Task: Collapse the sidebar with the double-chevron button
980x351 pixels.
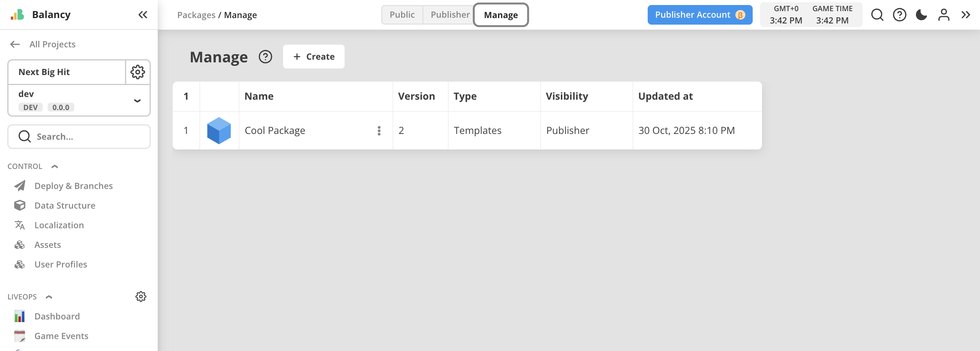Action: tap(143, 15)
